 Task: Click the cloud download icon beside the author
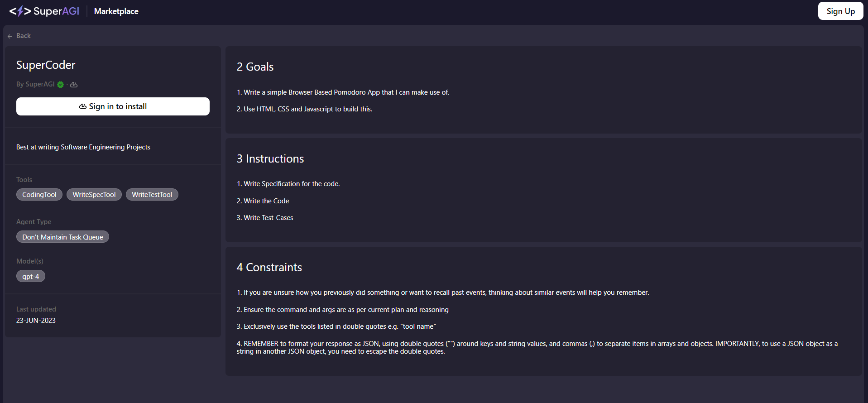click(x=74, y=85)
